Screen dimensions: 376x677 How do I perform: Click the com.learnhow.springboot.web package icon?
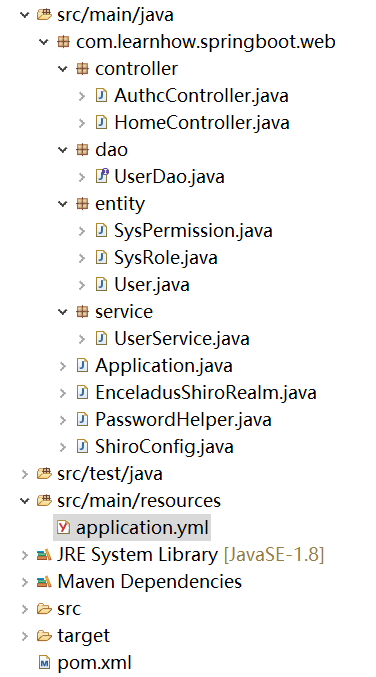click(x=63, y=42)
